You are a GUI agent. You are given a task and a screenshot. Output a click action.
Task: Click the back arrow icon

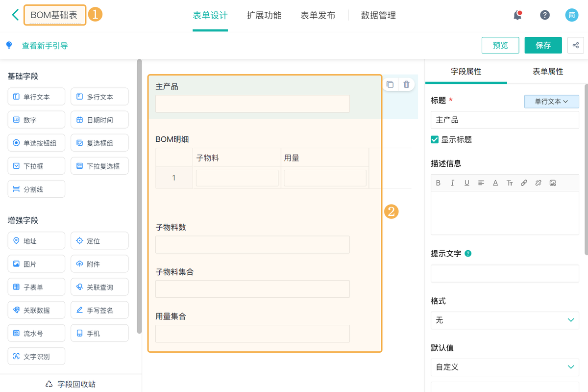(15, 15)
